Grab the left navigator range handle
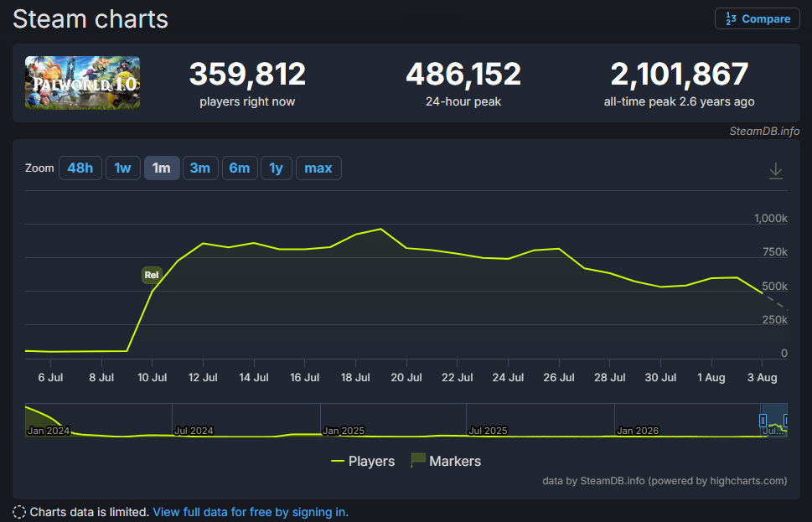812x522 pixels. (763, 421)
